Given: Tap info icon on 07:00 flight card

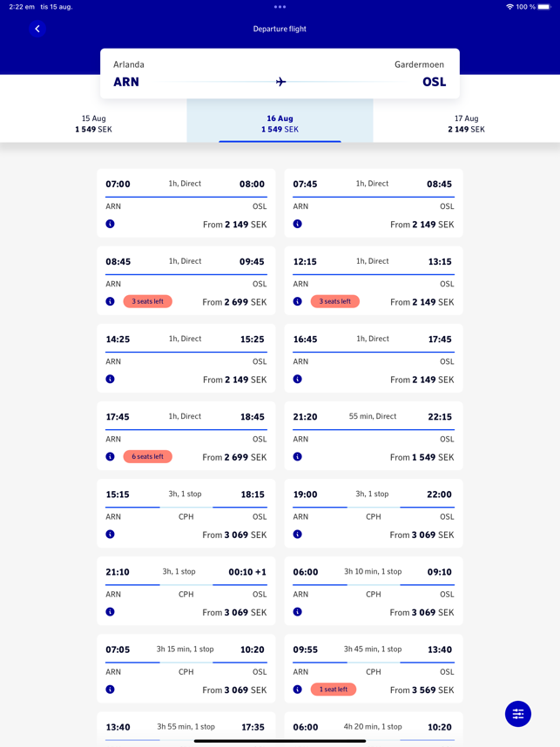Looking at the screenshot, I should tap(110, 224).
